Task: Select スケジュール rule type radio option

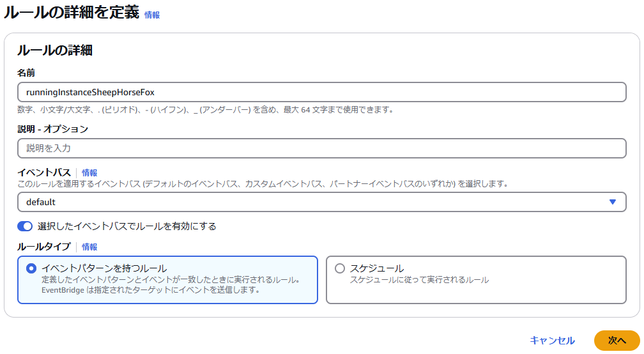Action: (x=340, y=268)
